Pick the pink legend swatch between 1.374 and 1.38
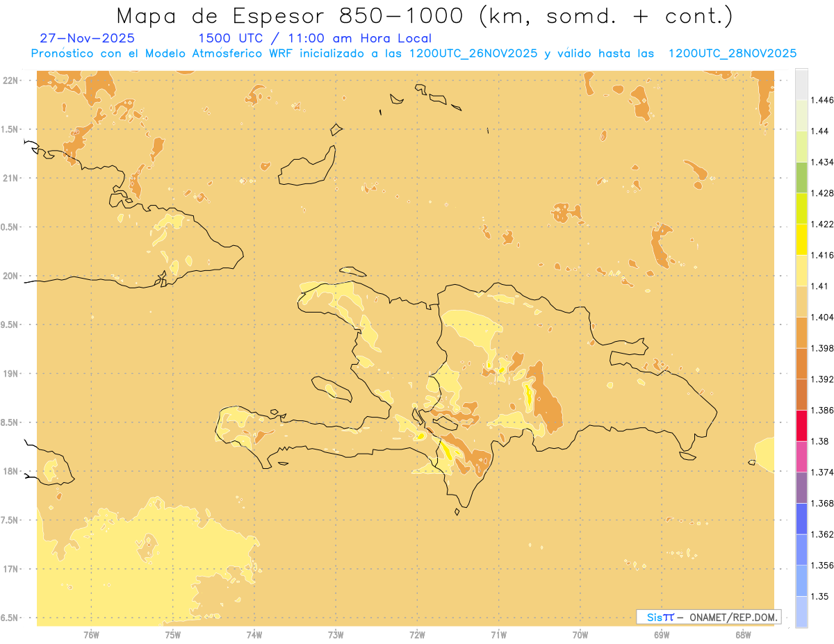Screen dimensions: 834x644 pos(801,456)
